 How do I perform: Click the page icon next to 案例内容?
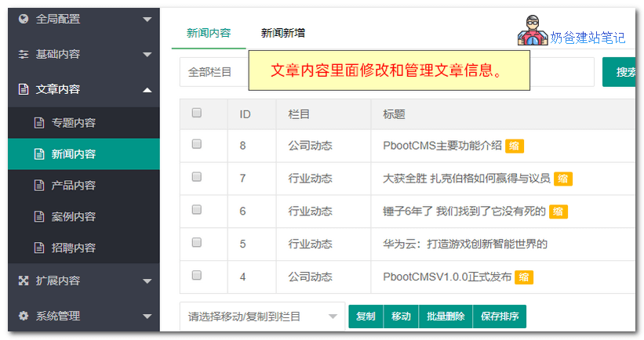tap(39, 216)
